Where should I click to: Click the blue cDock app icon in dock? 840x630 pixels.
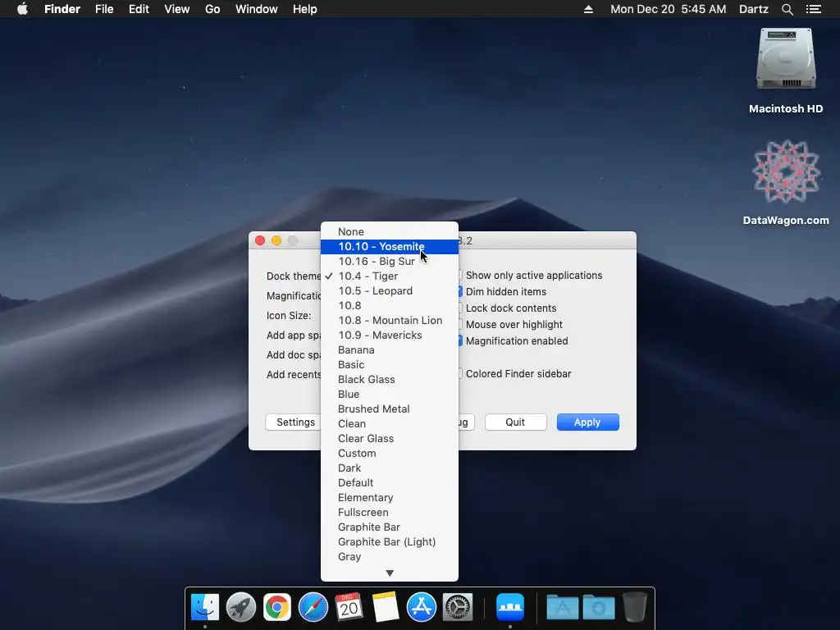pos(510,608)
